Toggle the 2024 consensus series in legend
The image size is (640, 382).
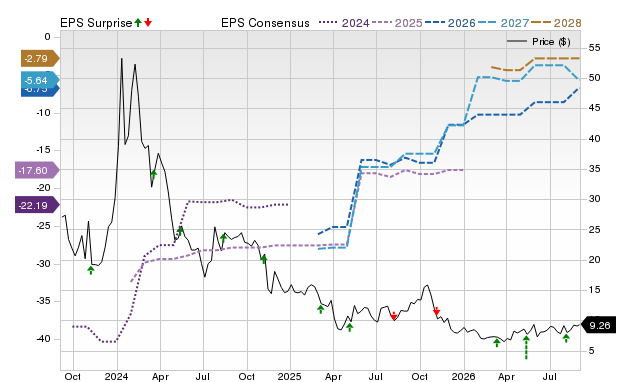pyautogui.click(x=356, y=23)
